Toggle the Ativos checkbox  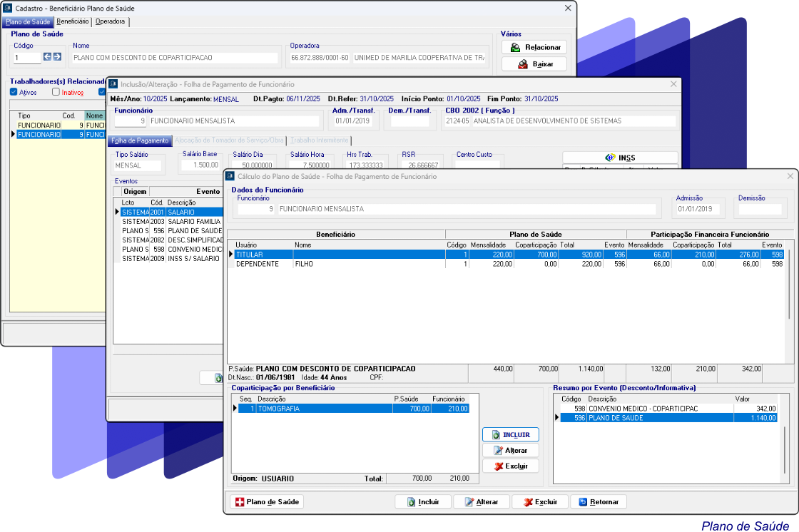(14, 92)
